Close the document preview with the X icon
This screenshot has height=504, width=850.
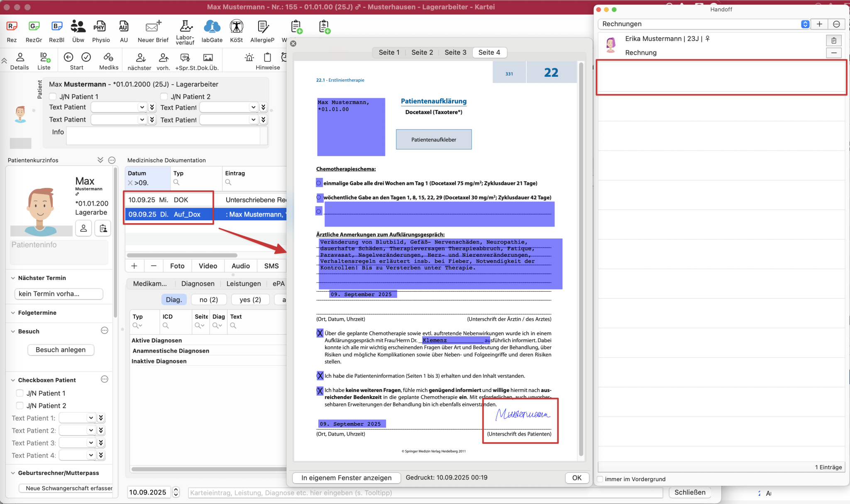click(293, 44)
